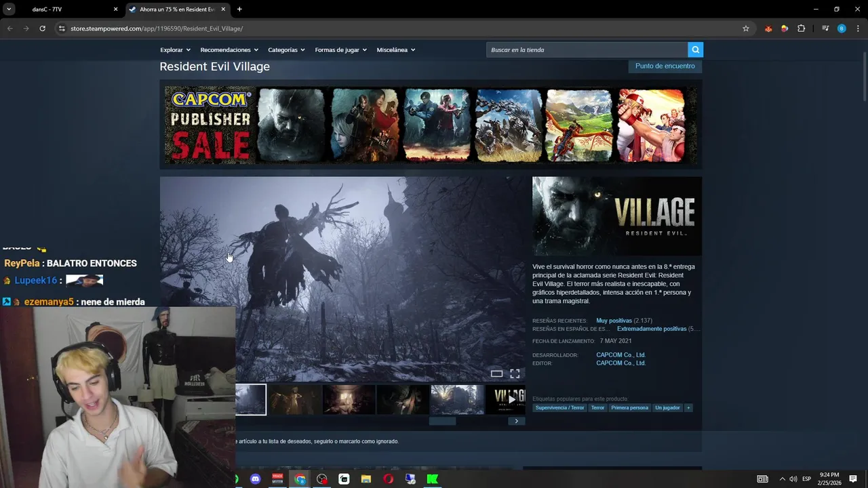
Task: Toggle theater mode on the screenshot viewer
Action: tap(496, 373)
